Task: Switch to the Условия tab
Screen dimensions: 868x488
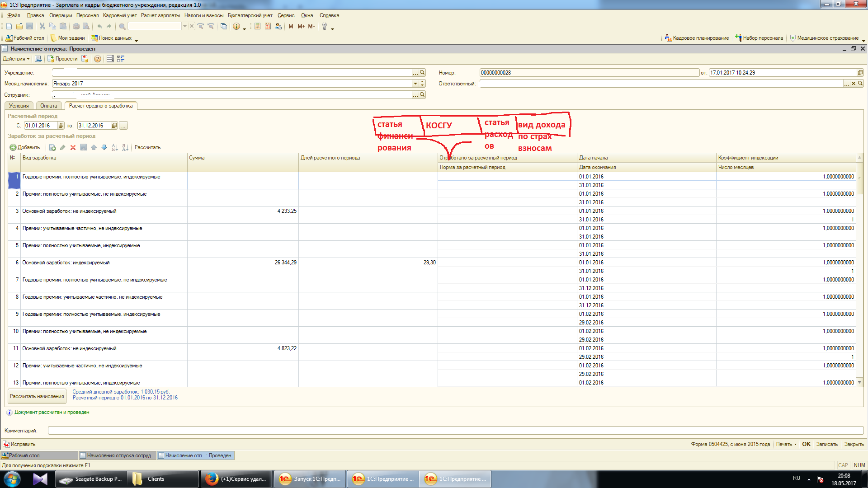Action: pos(19,106)
